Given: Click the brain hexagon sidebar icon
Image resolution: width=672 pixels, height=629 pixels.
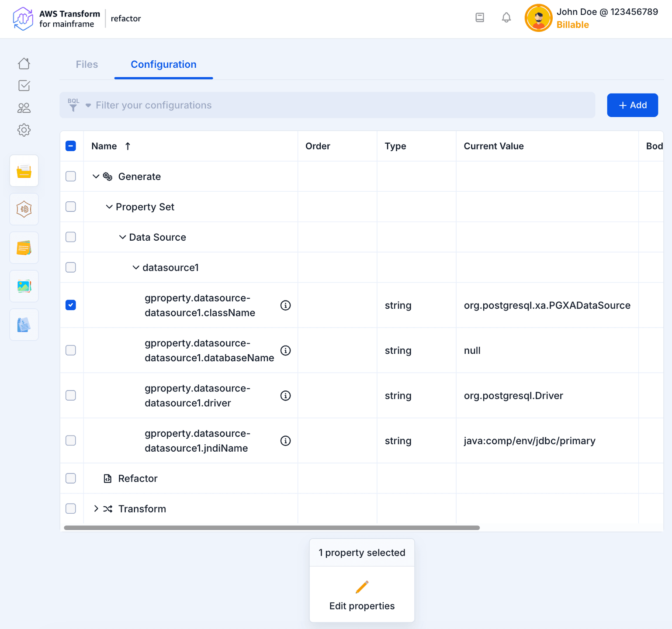Looking at the screenshot, I should coord(24,209).
